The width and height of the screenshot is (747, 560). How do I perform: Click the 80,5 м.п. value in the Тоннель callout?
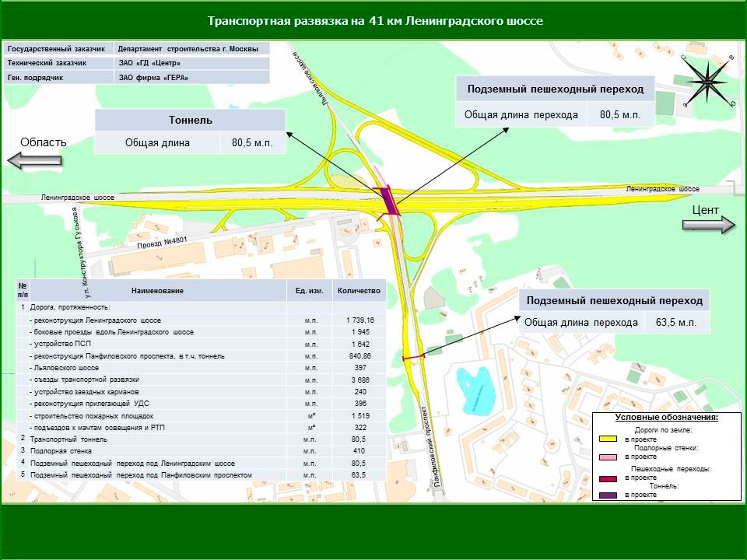(x=252, y=143)
